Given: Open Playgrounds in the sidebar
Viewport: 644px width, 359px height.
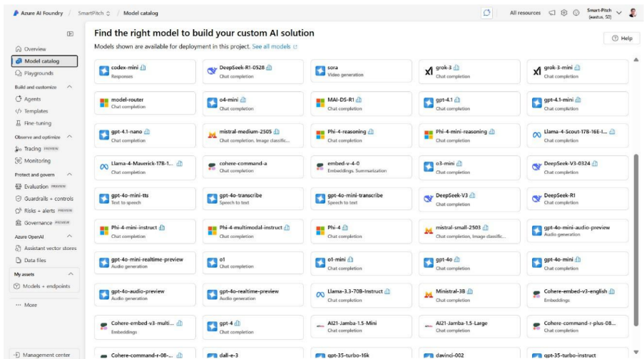Looking at the screenshot, I should click(39, 73).
